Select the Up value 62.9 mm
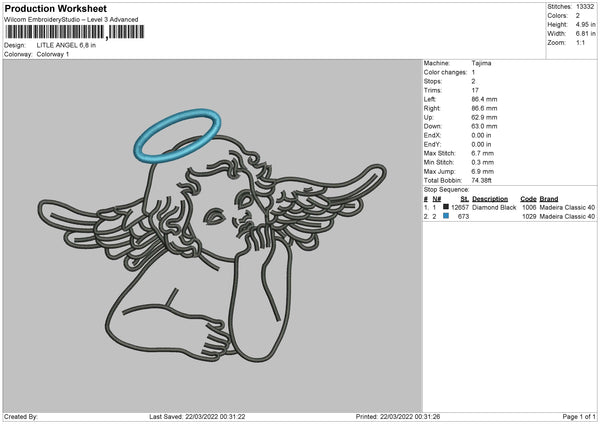 click(x=484, y=117)
